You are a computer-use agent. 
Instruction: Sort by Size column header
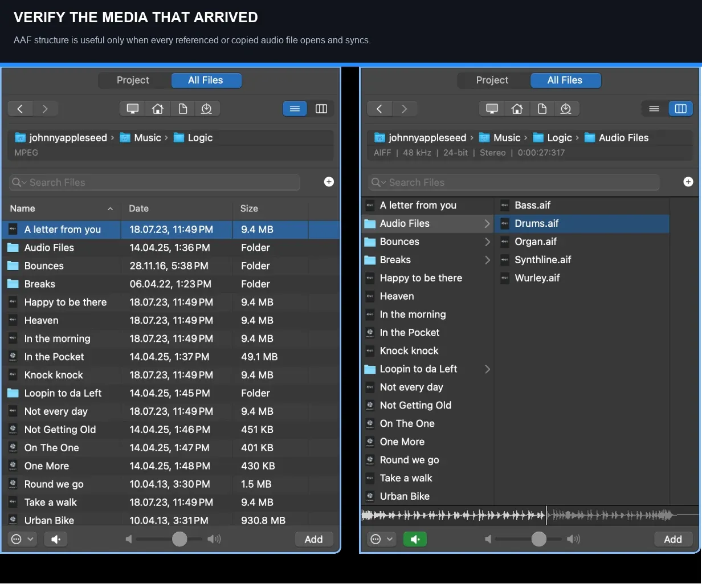[x=270, y=209]
